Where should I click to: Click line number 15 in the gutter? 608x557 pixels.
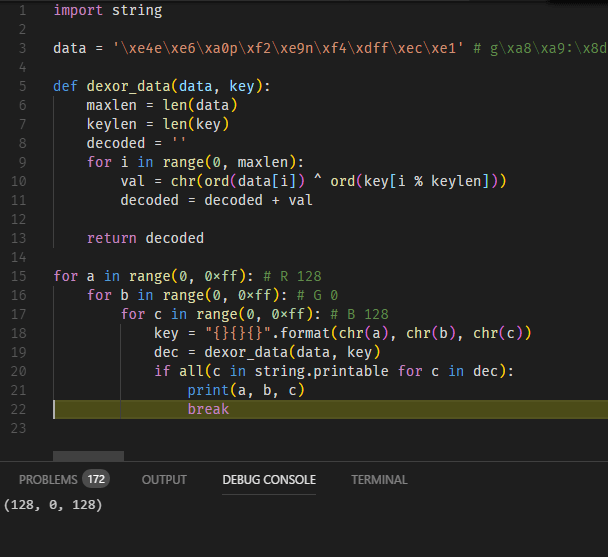click(19, 276)
